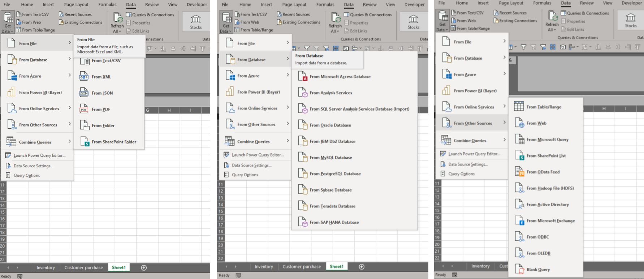The image size is (644, 279).
Task: Click Launch Power Query Editor in From File submenu window
Action: point(37,155)
